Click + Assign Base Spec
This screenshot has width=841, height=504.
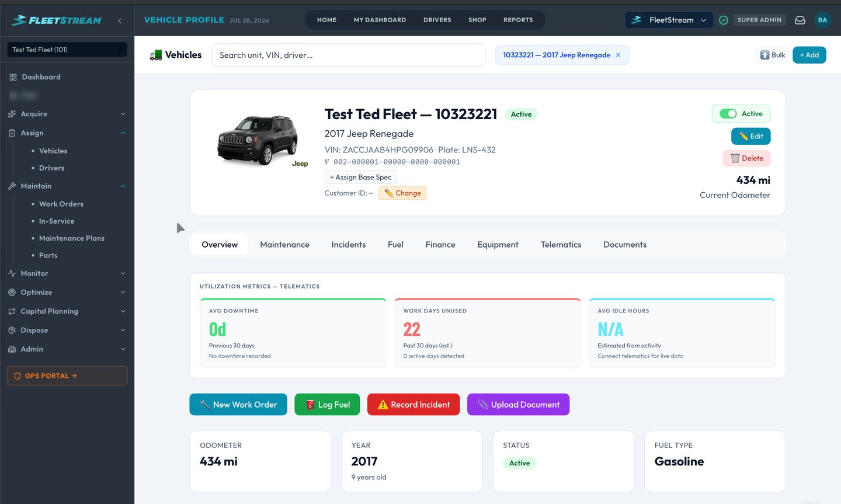click(360, 177)
